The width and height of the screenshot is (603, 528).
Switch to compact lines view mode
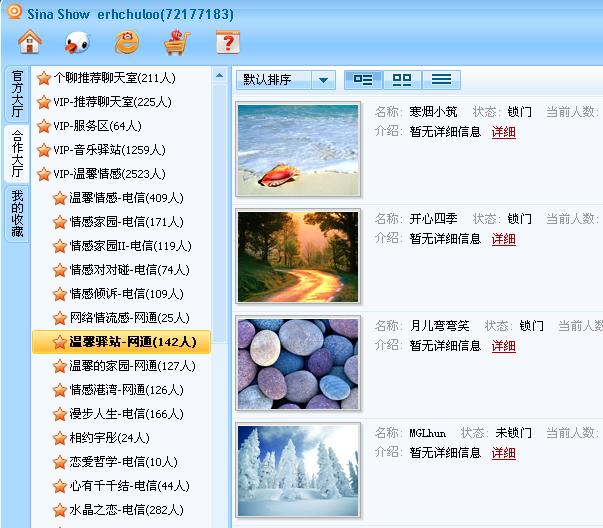pos(441,80)
